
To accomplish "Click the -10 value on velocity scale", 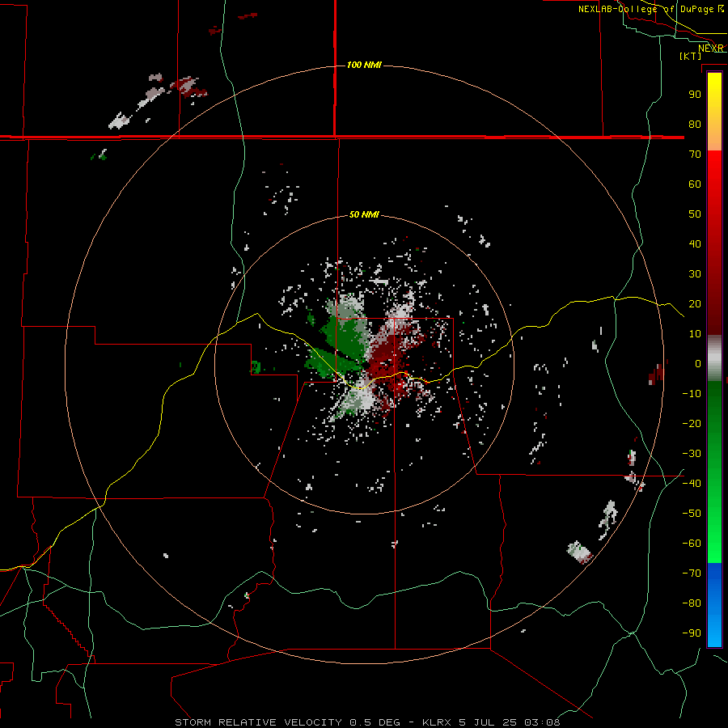I will [x=692, y=394].
